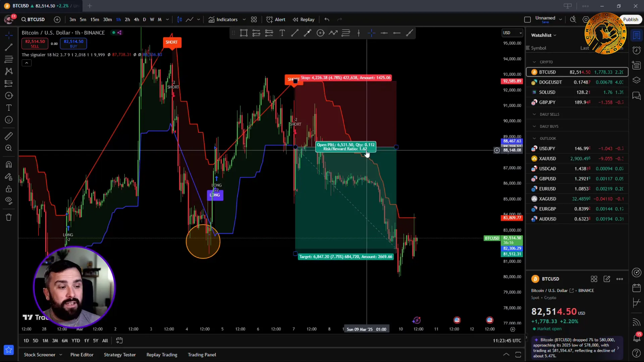Select the ruler measure tool
Screen dimensions: 644x362
pos(9,136)
